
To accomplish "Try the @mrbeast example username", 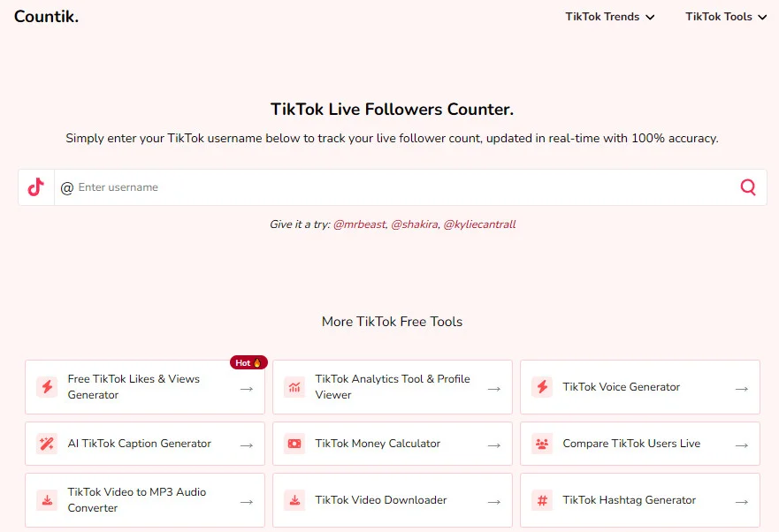I will pyautogui.click(x=360, y=224).
